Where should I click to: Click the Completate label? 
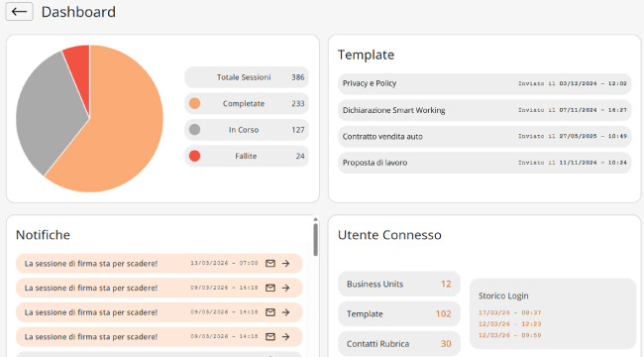[244, 104]
